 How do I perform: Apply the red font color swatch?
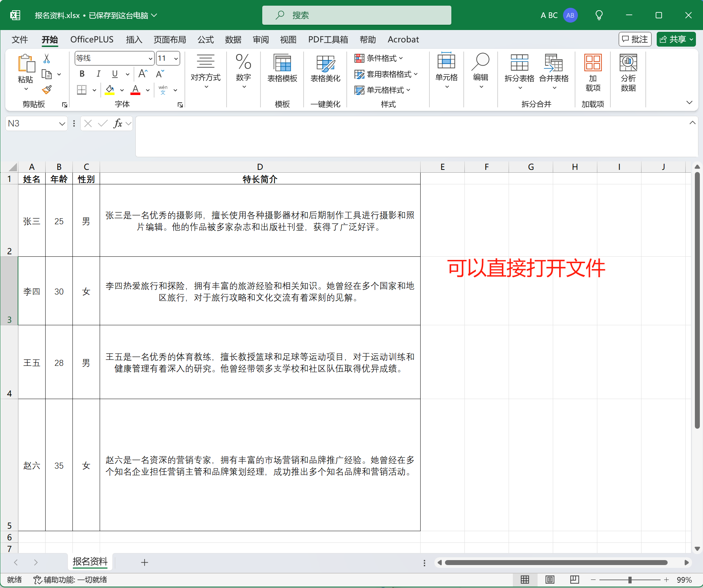[135, 90]
